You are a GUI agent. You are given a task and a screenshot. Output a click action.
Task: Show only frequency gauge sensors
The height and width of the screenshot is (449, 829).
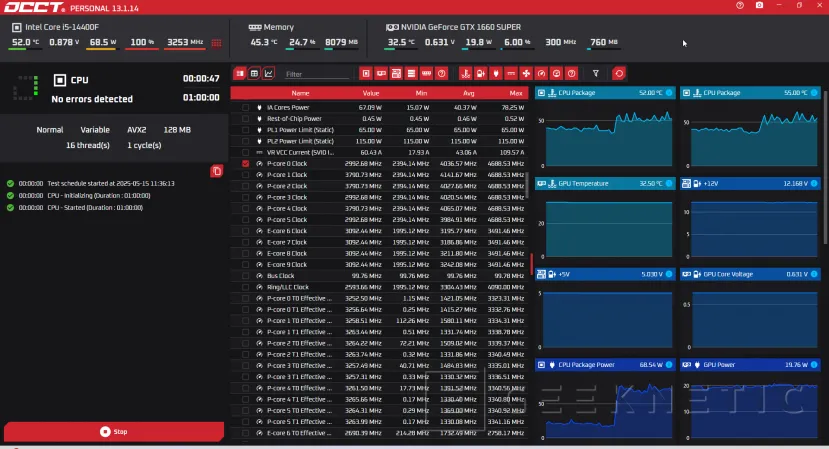coord(541,74)
